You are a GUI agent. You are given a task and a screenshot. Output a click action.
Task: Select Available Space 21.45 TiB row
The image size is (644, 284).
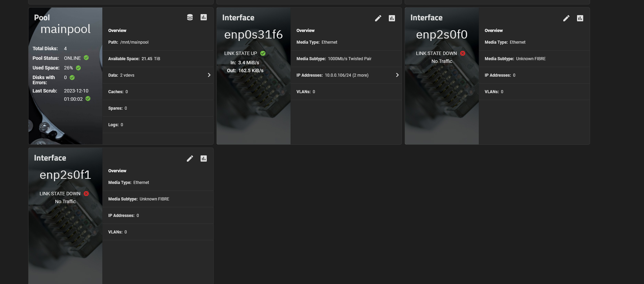tap(158, 59)
